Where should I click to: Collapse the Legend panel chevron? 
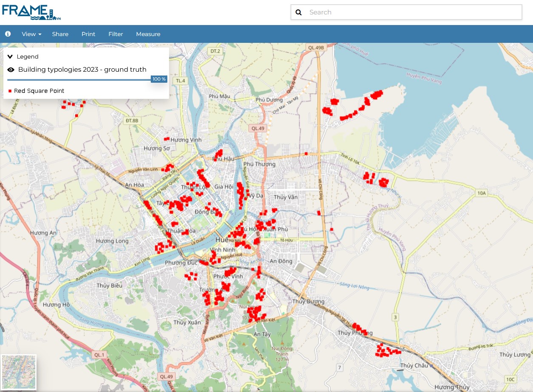(x=10, y=56)
